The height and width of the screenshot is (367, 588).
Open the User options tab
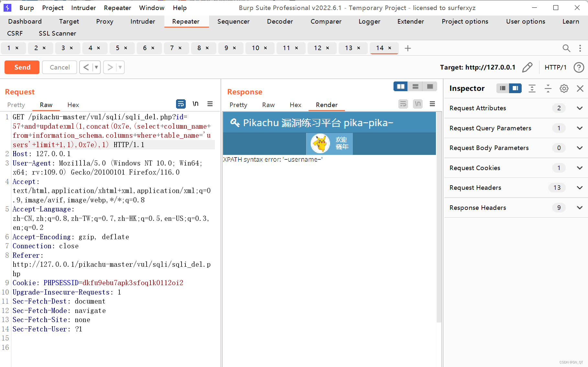(526, 21)
